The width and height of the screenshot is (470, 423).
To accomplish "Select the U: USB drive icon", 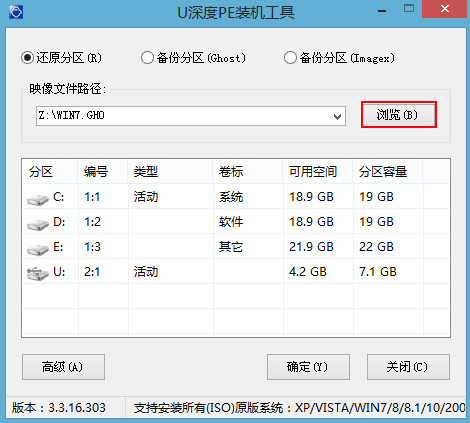I will (38, 274).
